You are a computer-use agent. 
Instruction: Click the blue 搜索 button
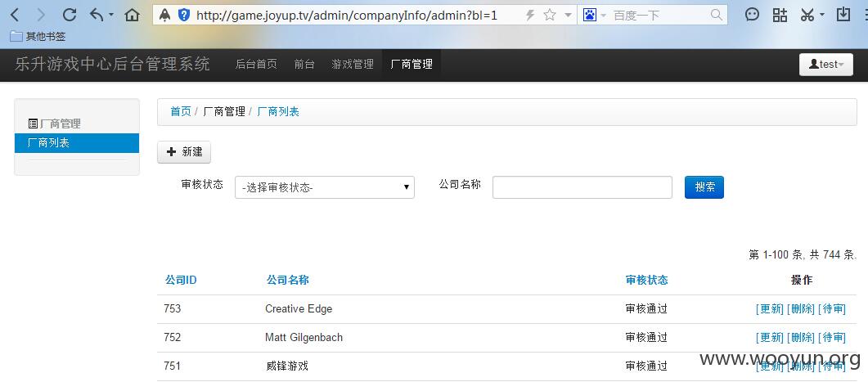click(x=704, y=187)
